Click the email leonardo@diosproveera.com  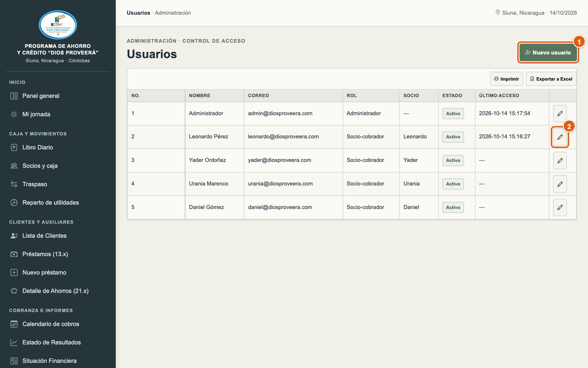[283, 137]
